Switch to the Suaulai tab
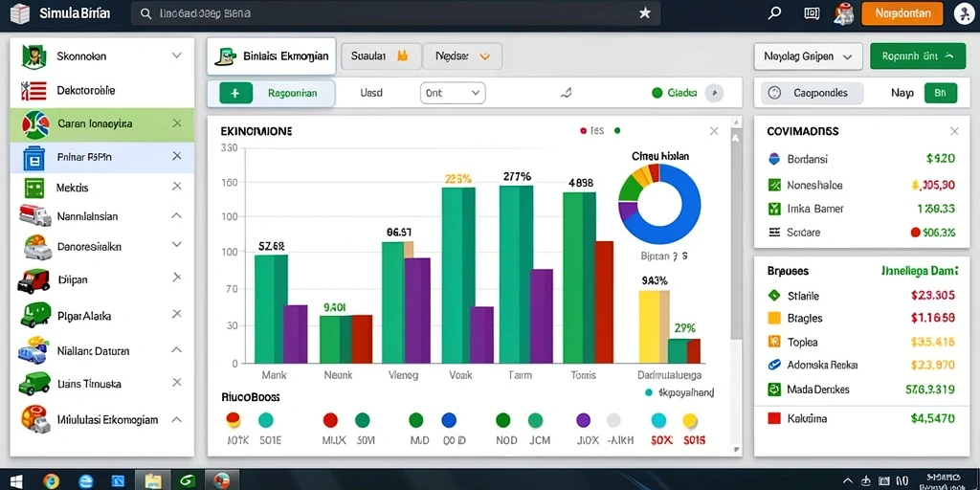Screen dimensions: 980x490 (x=379, y=56)
